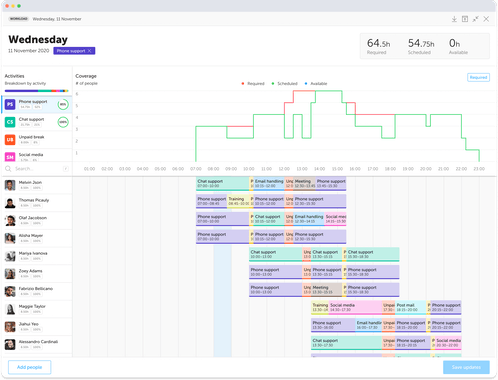
Task: Remove the Phone support filter chip via X
Action: [89, 51]
